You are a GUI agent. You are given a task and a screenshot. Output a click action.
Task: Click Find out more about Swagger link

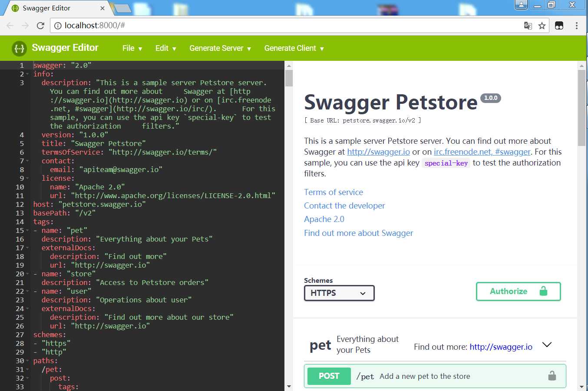click(x=358, y=233)
